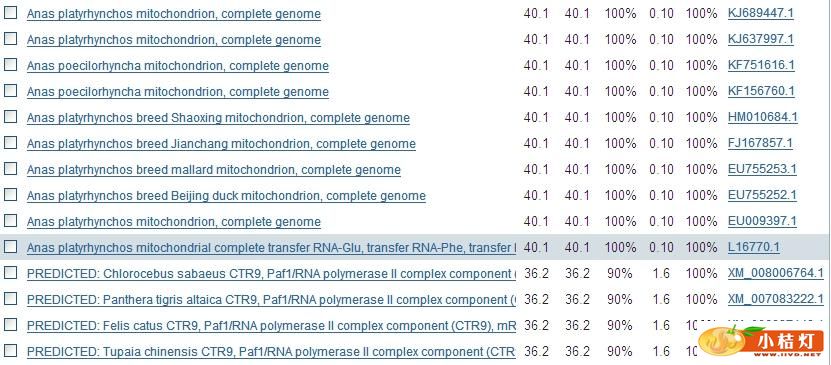The width and height of the screenshot is (831, 365).
Task: Open Panthera tigris altaica CTR9 description link
Action: click(x=271, y=299)
